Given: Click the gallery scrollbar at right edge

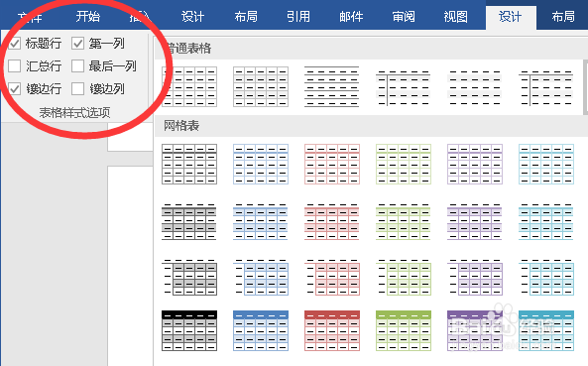Looking at the screenshot, I should [x=585, y=87].
